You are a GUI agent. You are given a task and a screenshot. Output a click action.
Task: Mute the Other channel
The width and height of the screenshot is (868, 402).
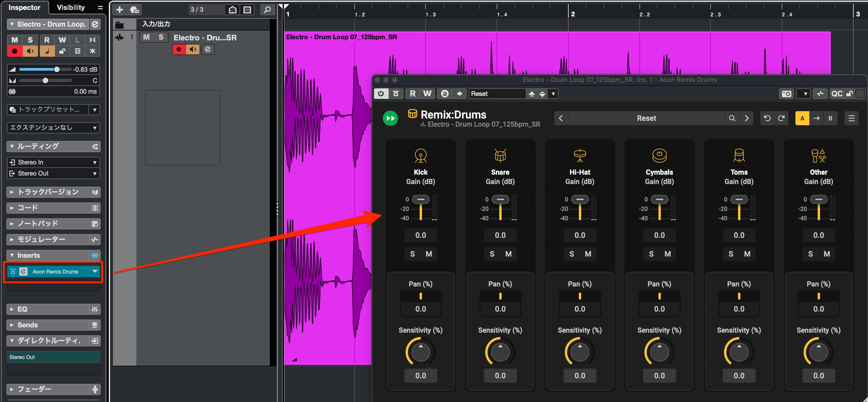click(827, 254)
